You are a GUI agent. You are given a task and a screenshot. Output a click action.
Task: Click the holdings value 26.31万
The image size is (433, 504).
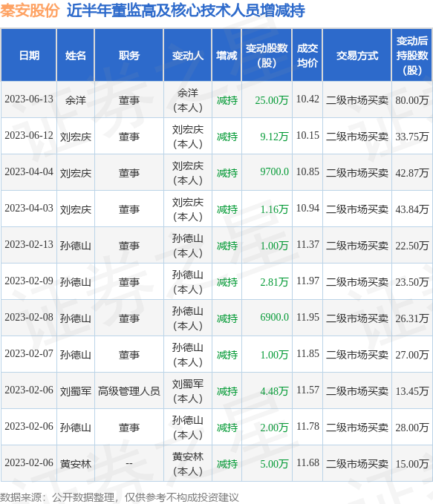(x=412, y=318)
